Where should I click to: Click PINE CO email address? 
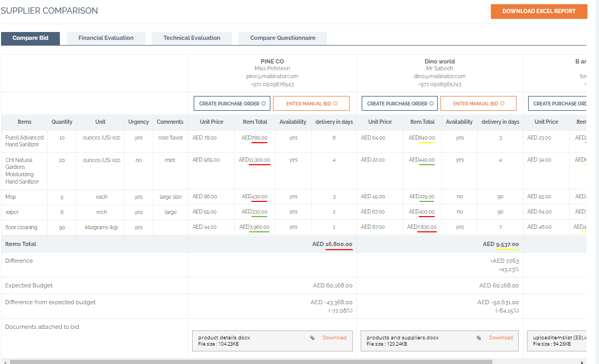272,77
